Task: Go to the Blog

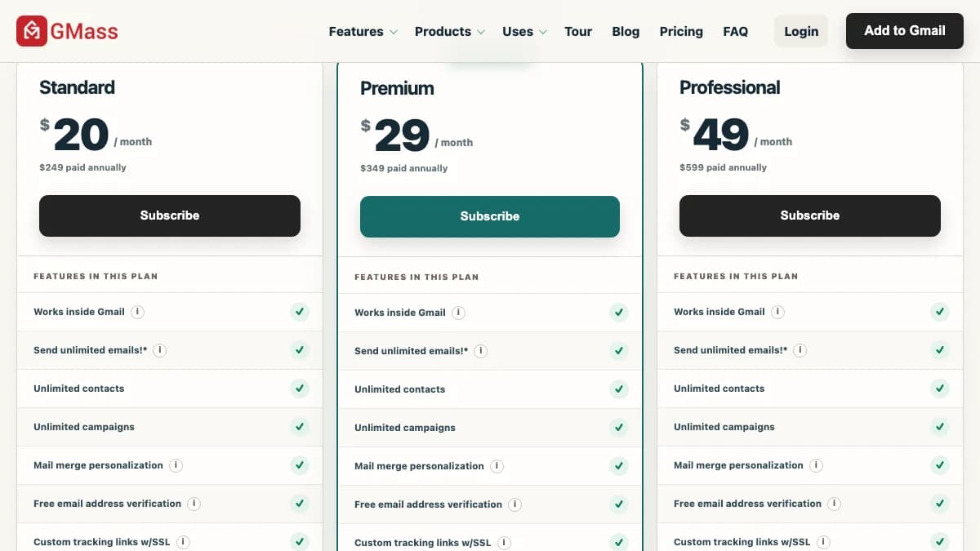Action: [x=626, y=31]
